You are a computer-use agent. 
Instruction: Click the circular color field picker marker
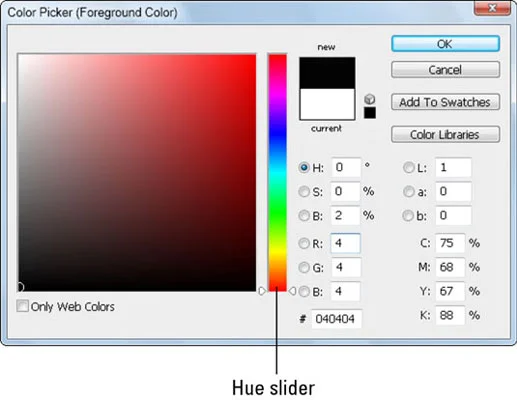pyautogui.click(x=20, y=287)
